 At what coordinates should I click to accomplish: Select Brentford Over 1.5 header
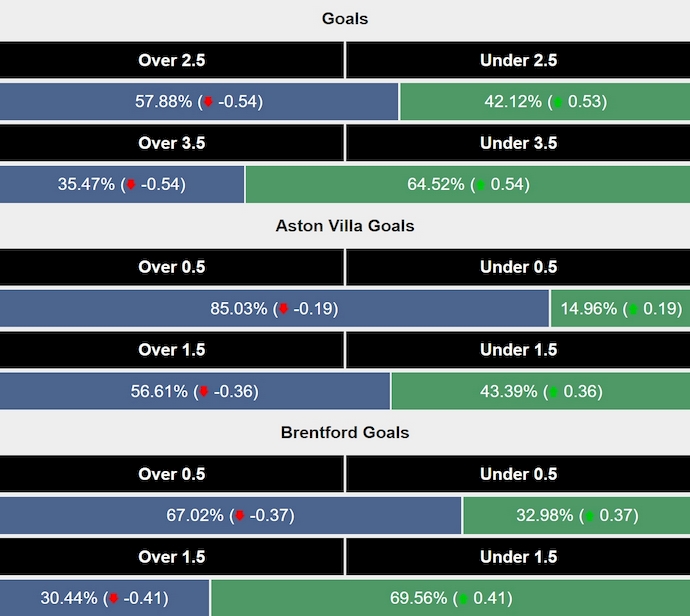pyautogui.click(x=172, y=557)
